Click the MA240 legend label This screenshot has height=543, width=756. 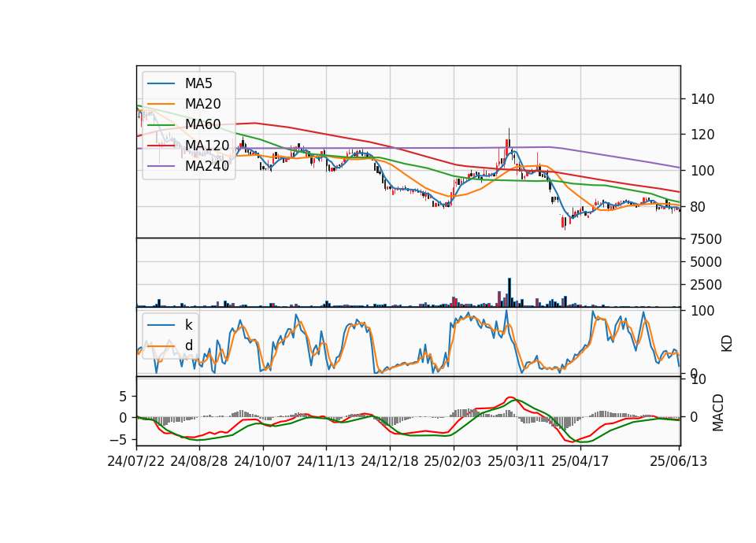tap(207, 166)
